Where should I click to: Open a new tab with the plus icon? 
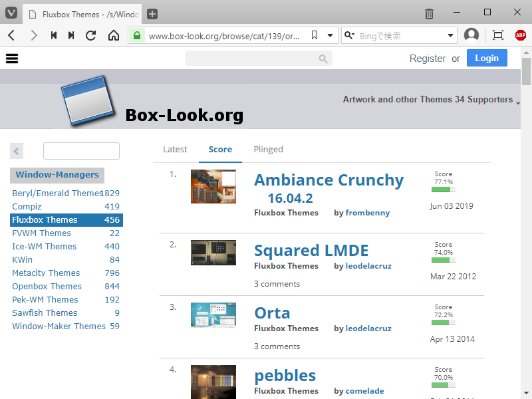pos(152,14)
